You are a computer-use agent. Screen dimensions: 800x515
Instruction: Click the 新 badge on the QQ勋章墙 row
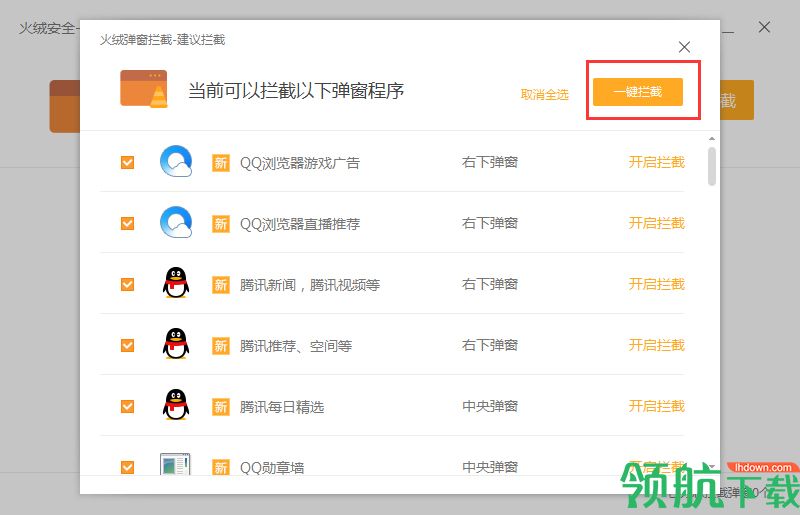[x=220, y=467]
